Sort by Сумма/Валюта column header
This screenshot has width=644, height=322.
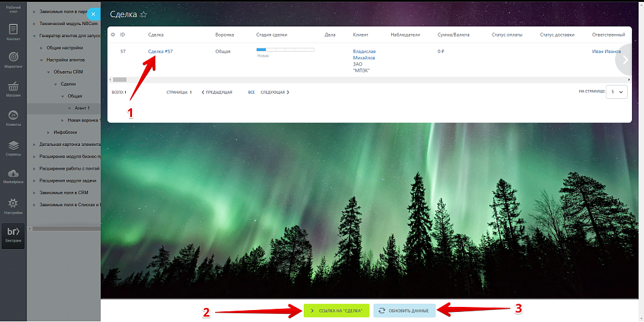click(453, 35)
